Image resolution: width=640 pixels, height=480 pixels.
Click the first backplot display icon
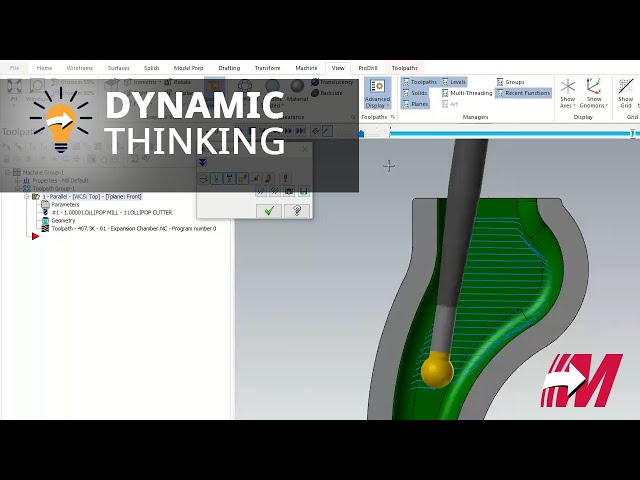[x=203, y=178]
